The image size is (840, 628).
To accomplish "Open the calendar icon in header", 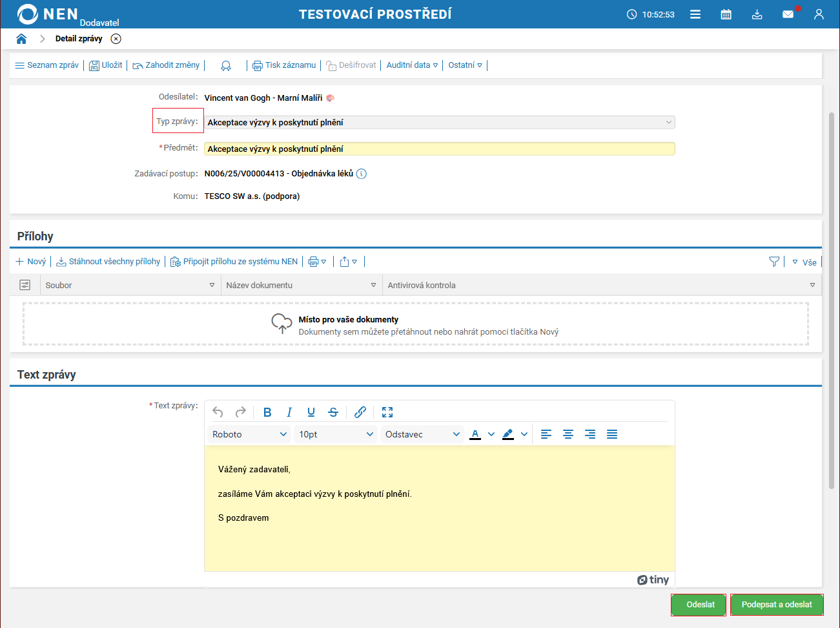I will coord(726,14).
